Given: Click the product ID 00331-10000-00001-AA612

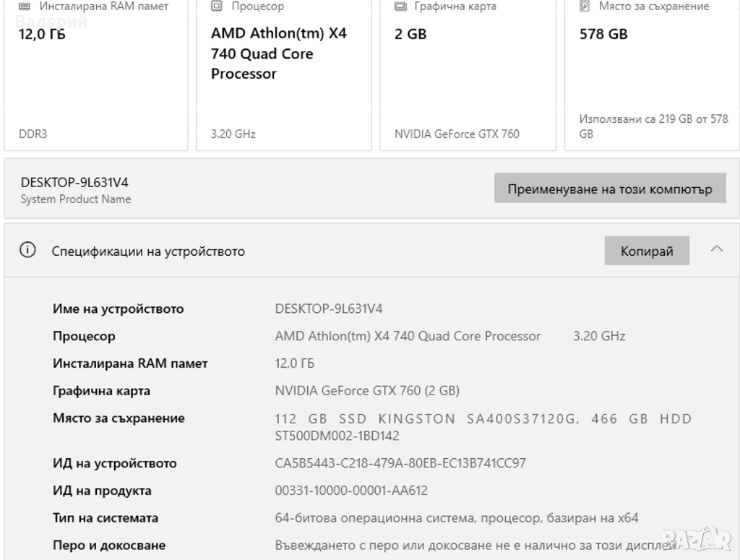Looking at the screenshot, I should click(x=351, y=491).
